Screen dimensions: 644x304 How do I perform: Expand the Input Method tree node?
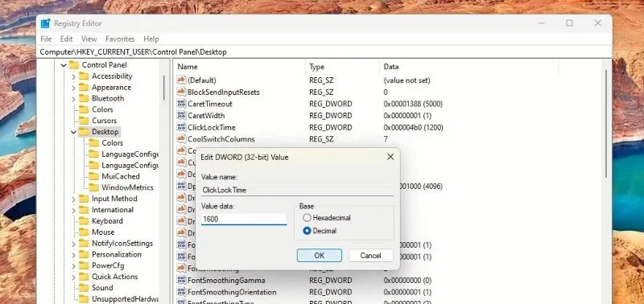73,199
